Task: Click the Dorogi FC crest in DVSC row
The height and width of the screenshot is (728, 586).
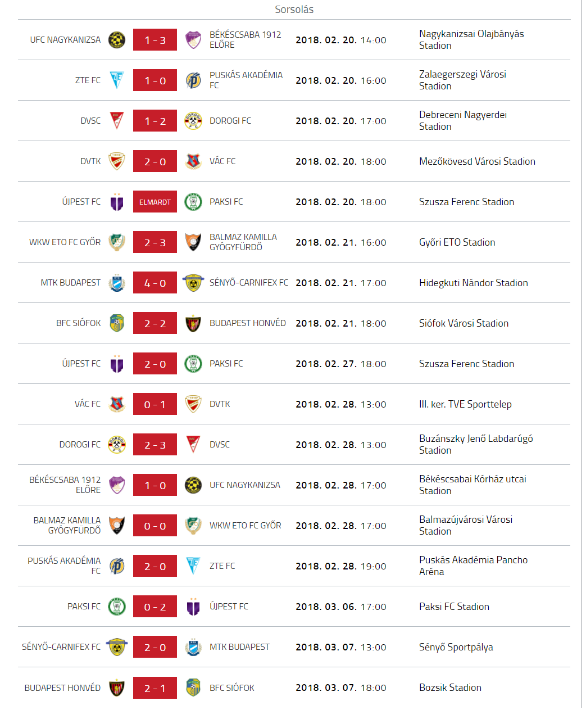Action: [x=193, y=121]
